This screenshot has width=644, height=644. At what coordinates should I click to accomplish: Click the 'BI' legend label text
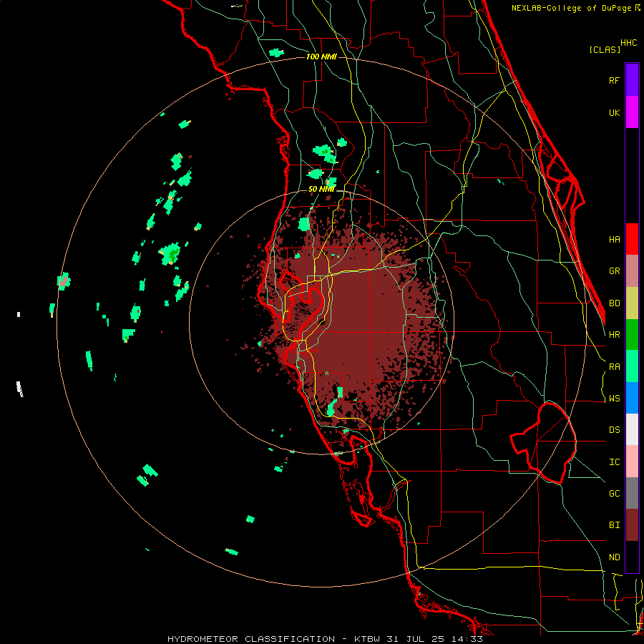pos(614,525)
